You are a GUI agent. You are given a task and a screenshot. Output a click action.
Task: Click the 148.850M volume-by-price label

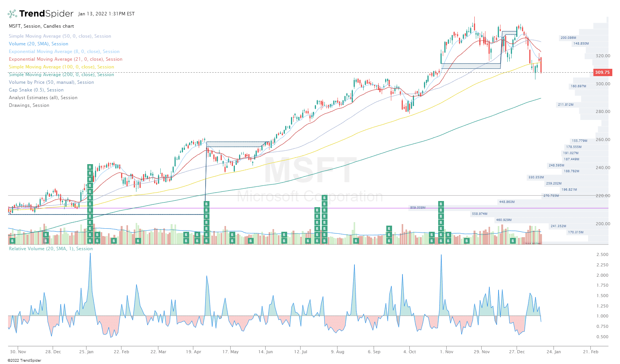pos(581,43)
